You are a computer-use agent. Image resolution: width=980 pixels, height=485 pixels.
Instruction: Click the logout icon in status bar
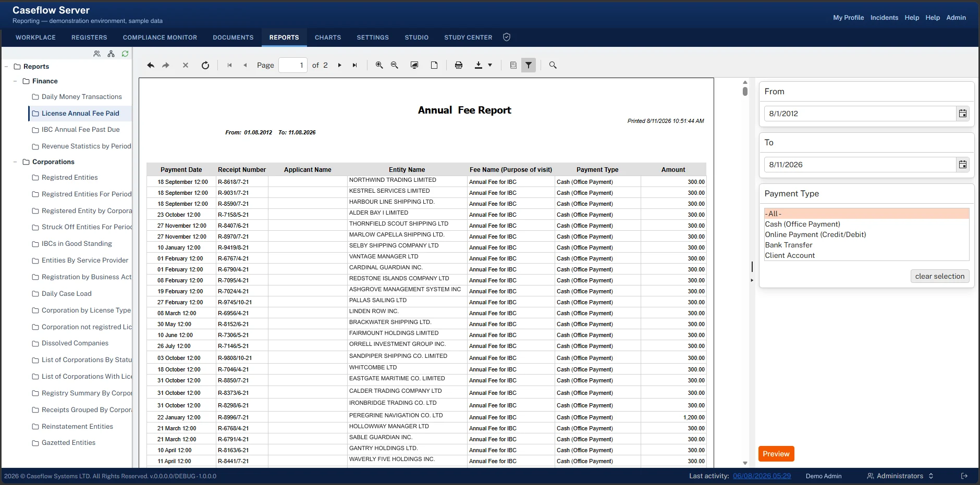click(964, 476)
